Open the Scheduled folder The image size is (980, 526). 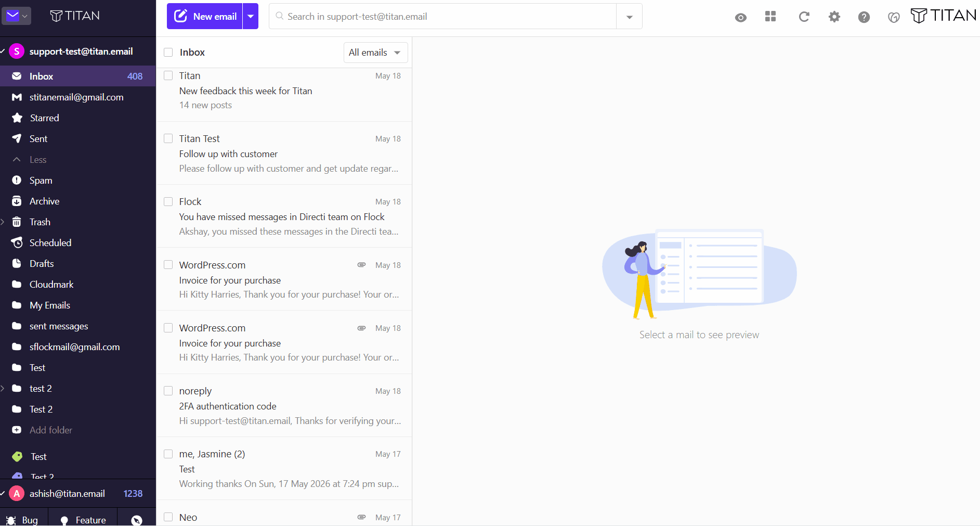click(x=78, y=243)
